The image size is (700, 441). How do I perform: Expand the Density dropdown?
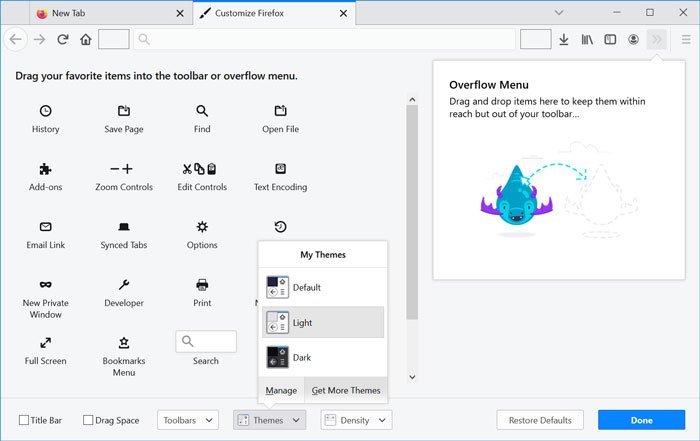(356, 420)
